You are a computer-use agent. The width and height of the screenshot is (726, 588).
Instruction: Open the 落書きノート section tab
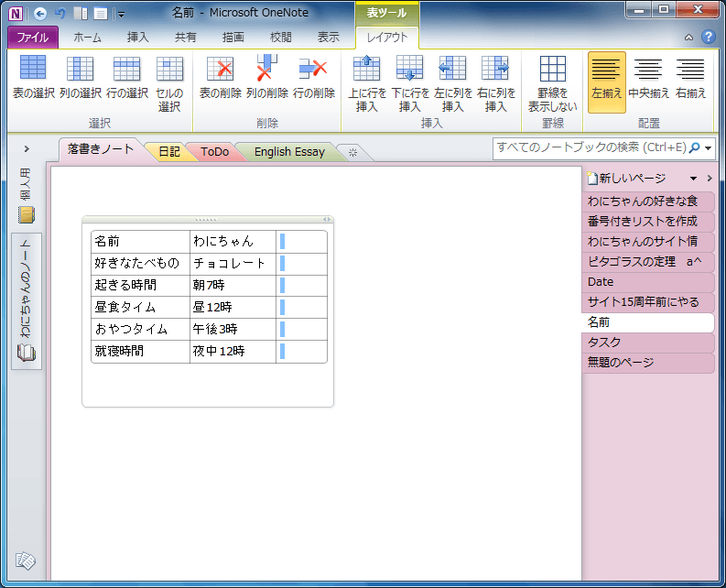click(101, 149)
